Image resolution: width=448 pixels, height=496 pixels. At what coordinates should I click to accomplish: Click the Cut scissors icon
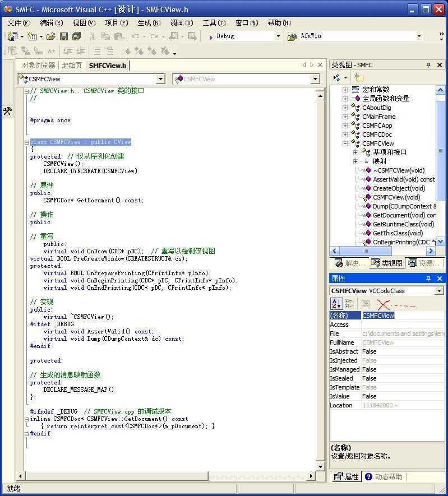coord(93,36)
